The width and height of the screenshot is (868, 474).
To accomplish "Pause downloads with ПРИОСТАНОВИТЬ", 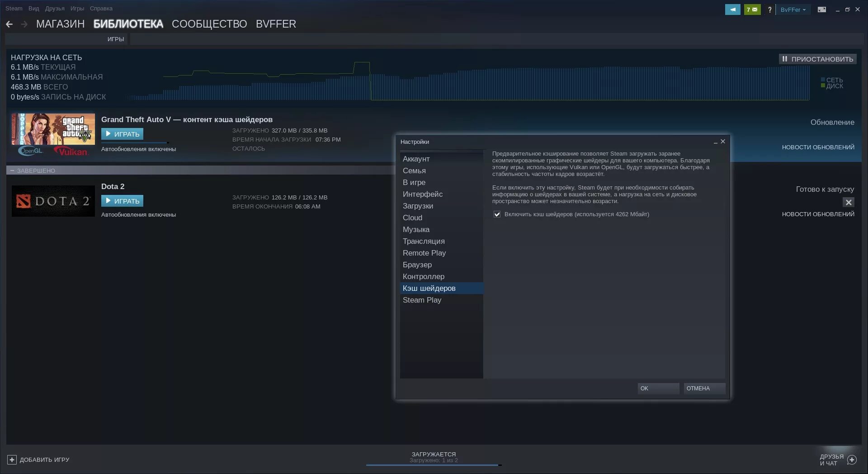I will point(817,59).
